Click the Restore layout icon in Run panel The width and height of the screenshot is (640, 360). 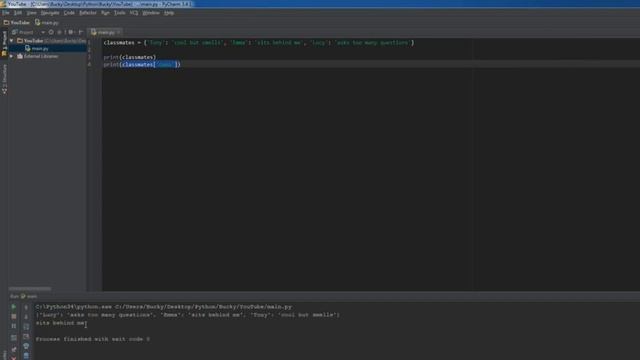[x=13, y=338]
